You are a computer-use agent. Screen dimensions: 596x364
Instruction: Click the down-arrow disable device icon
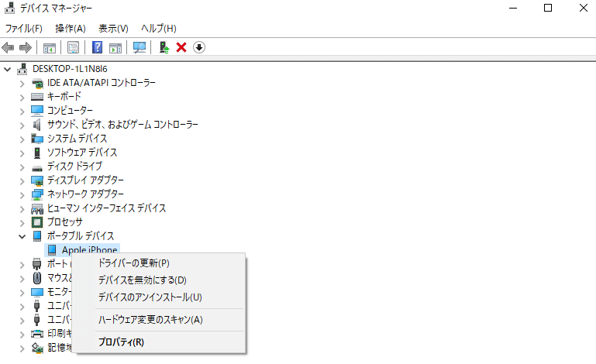[199, 47]
